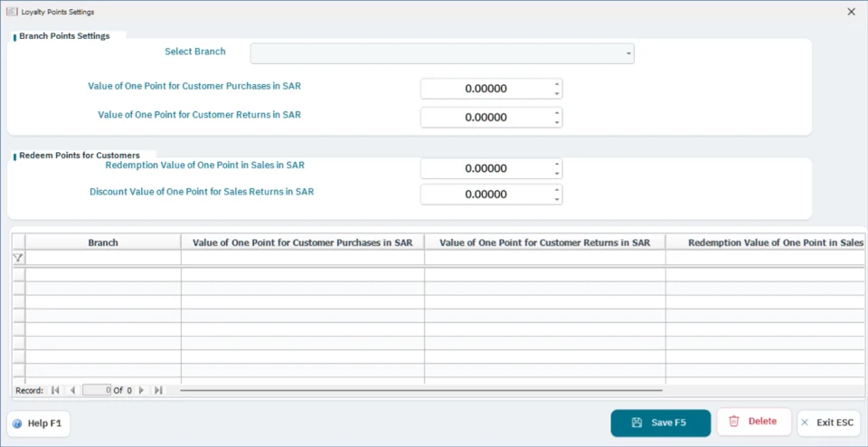The height and width of the screenshot is (447, 868).
Task: Click the Branch filter cell
Action: [x=103, y=258]
